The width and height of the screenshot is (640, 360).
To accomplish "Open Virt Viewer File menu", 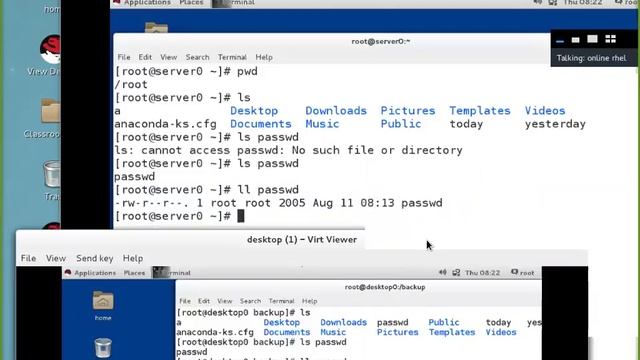I will (28, 258).
